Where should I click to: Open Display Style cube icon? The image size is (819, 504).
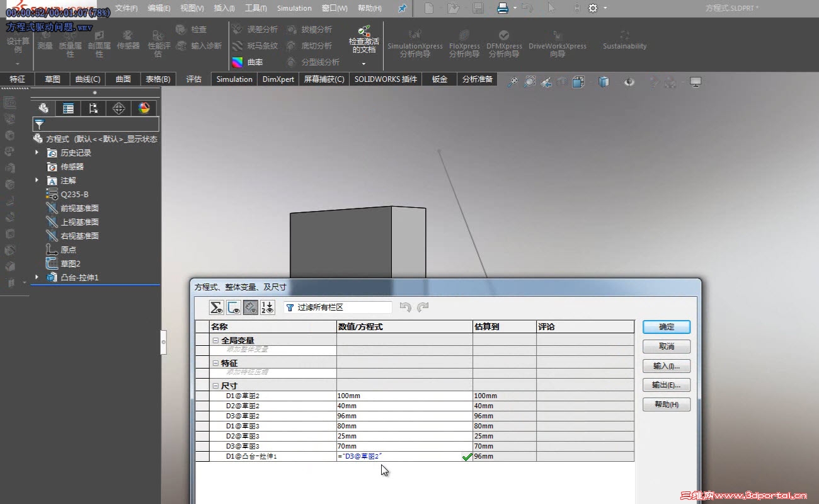click(604, 82)
